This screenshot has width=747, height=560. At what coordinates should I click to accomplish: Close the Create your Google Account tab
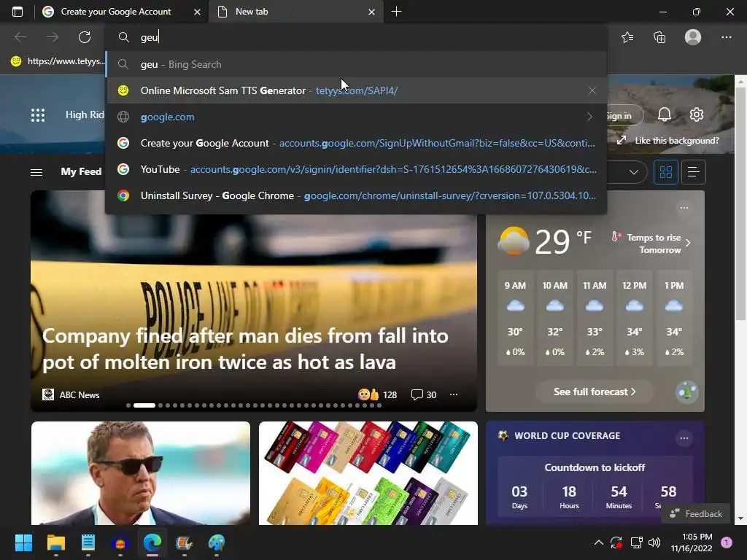click(197, 12)
